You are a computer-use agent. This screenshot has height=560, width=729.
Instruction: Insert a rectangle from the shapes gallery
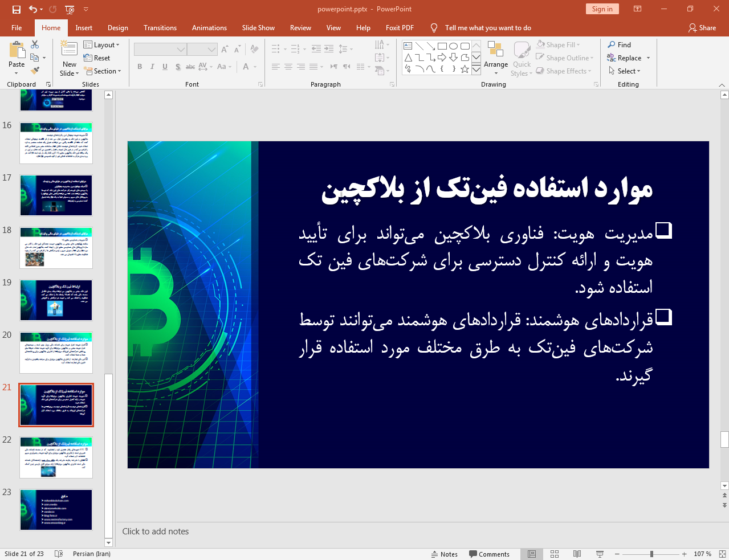point(442,46)
